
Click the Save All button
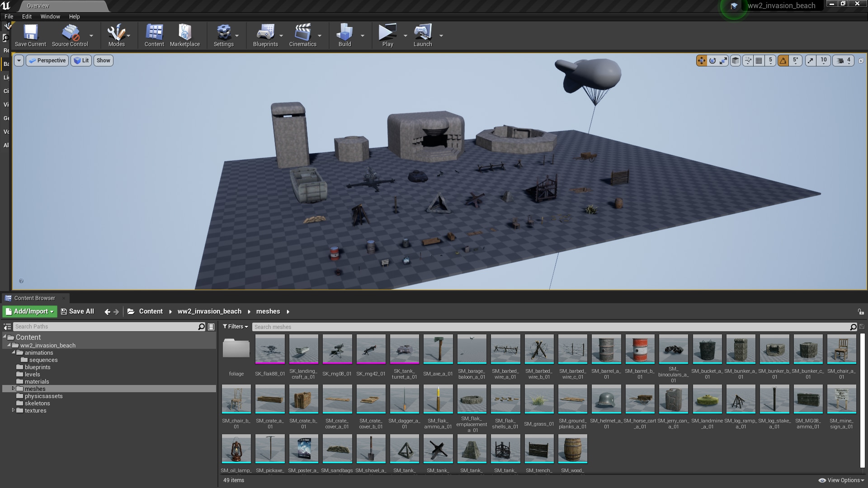click(x=78, y=311)
